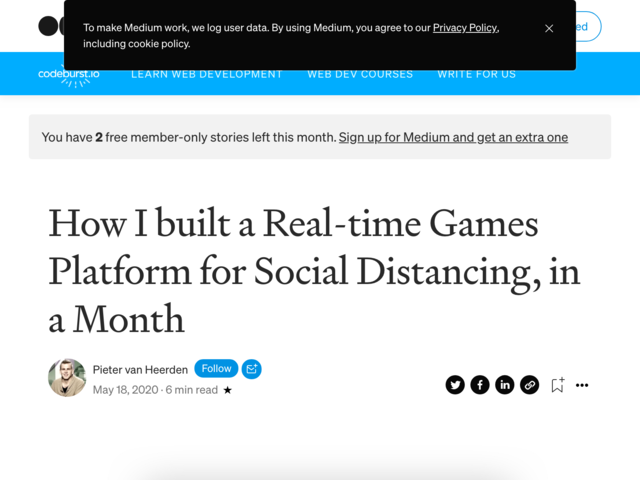Subscribe to email updates from the author
The image size is (640, 480).
click(251, 369)
